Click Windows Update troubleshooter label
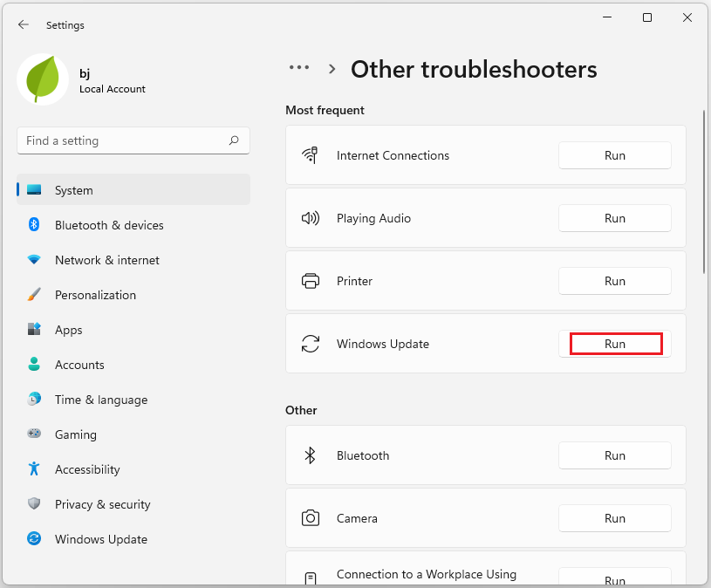Viewport: 711px width, 588px height. coord(383,344)
